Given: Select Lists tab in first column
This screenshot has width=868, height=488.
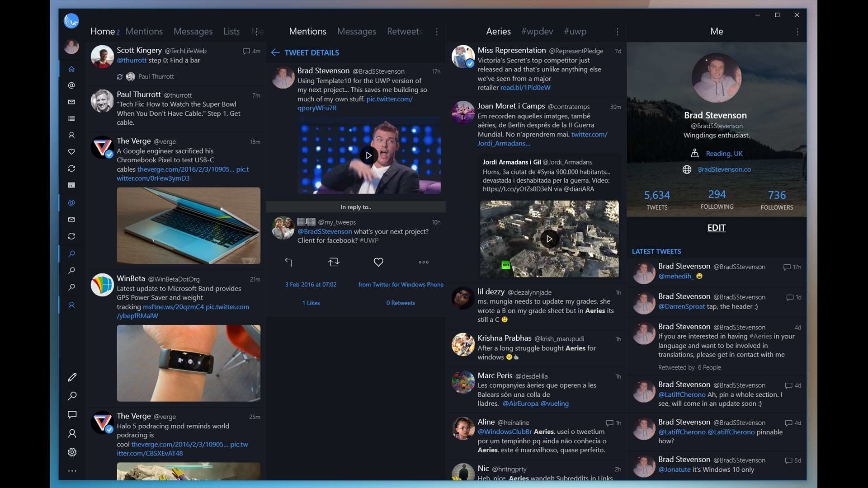Looking at the screenshot, I should tap(231, 31).
